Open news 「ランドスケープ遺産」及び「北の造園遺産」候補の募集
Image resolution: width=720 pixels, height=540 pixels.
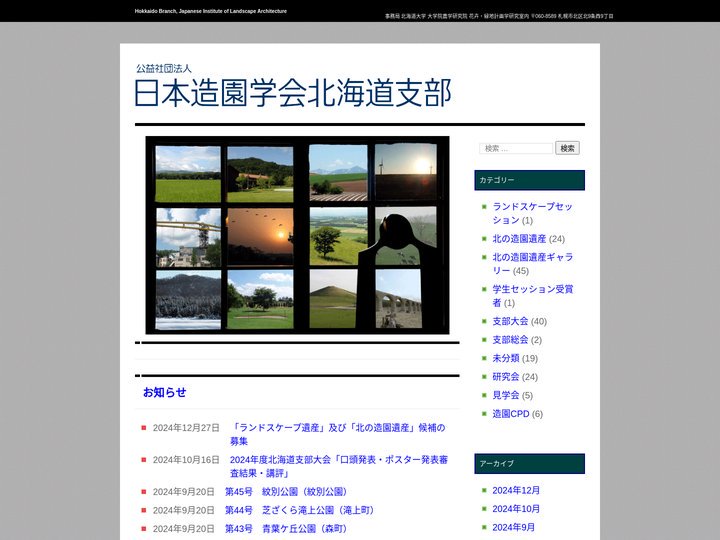pyautogui.click(x=338, y=434)
